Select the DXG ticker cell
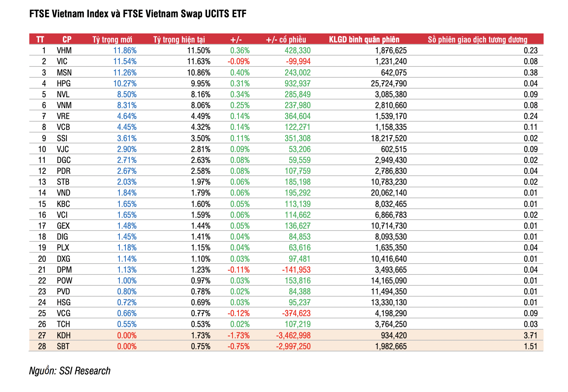This screenshot has height=392, width=568. [63, 259]
